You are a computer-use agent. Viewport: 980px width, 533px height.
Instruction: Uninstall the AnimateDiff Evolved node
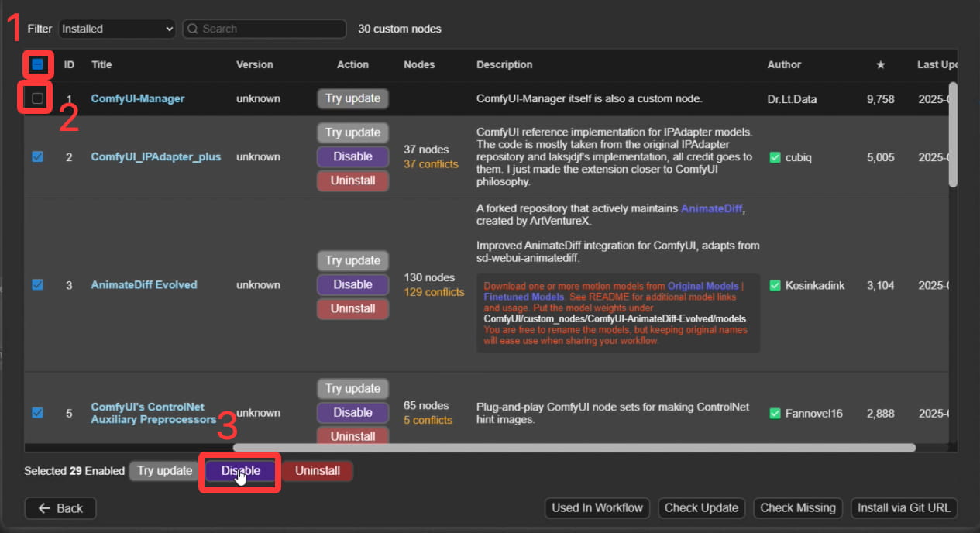[x=352, y=308]
